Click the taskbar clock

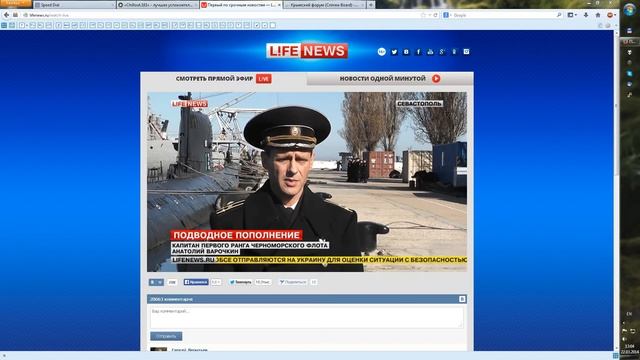(x=629, y=349)
